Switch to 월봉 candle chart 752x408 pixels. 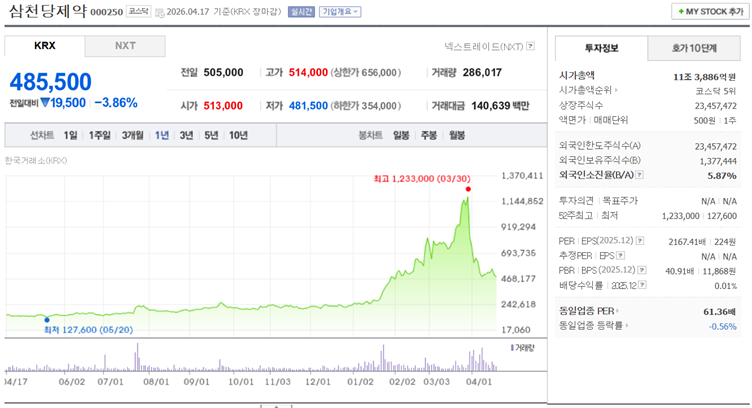[x=457, y=135]
